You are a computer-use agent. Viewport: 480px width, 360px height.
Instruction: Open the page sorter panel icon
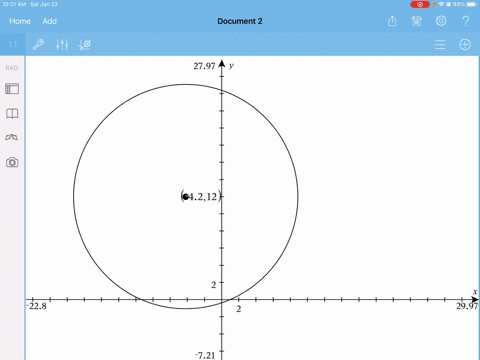[x=12, y=89]
